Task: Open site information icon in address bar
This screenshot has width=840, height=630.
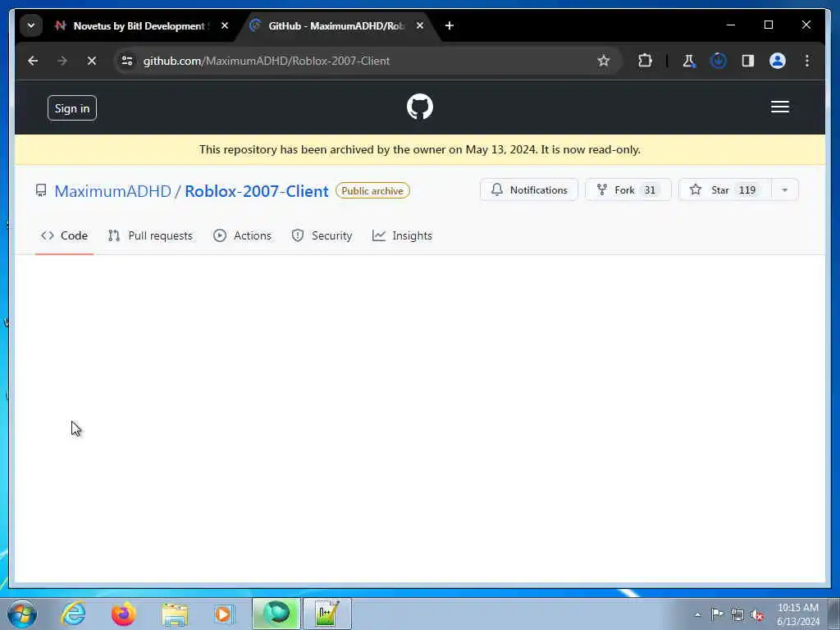Action: click(x=127, y=61)
